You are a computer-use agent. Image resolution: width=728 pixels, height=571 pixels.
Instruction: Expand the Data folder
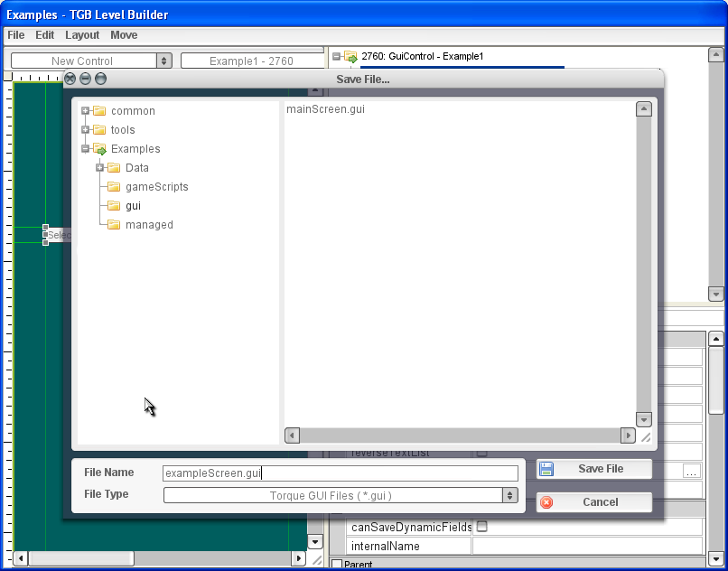[99, 168]
